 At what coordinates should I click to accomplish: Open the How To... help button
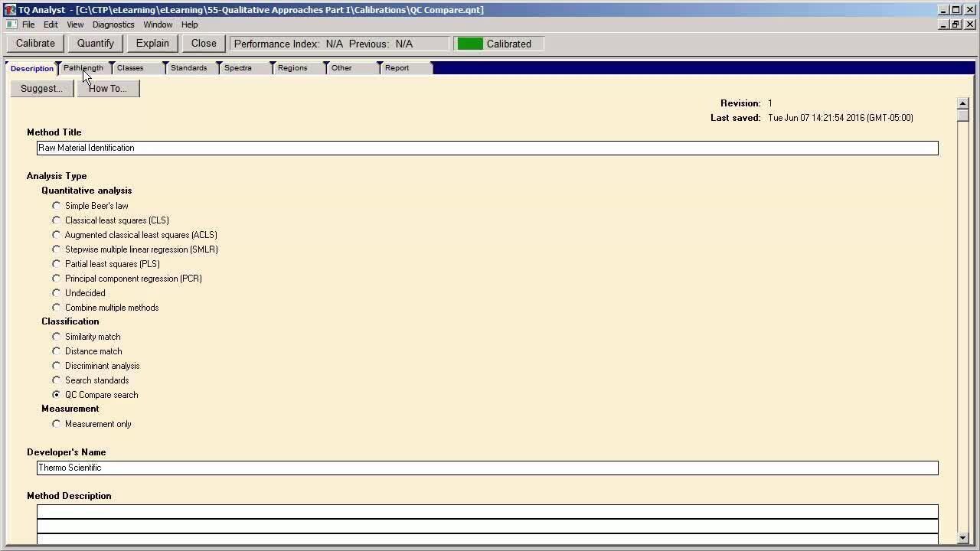click(108, 89)
